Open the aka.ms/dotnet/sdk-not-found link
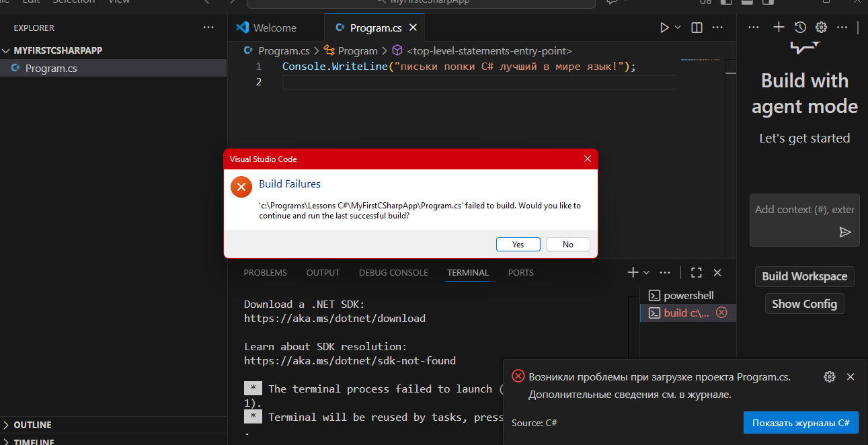868x445 pixels. click(350, 360)
